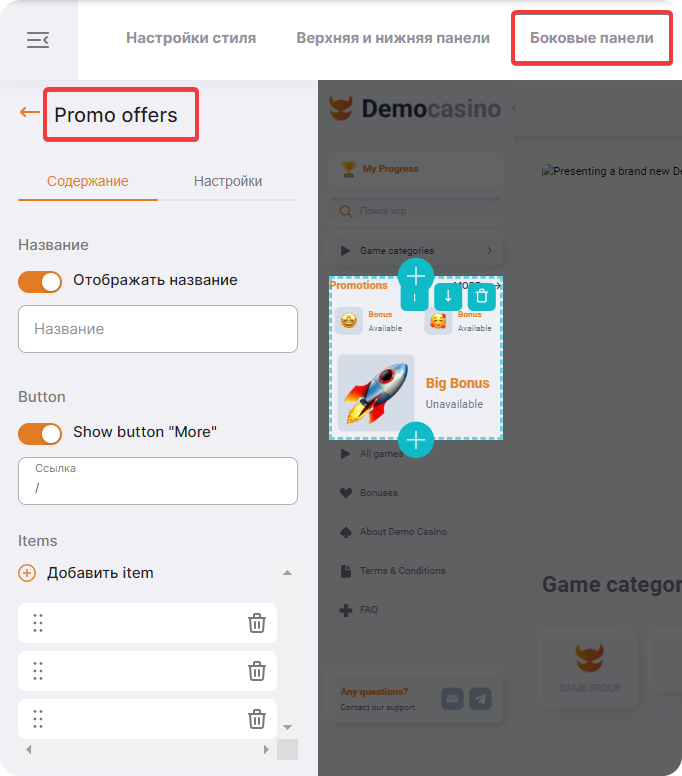This screenshot has width=682, height=776.
Task: Delete the Promotions block via teal trash icon
Action: point(482,296)
